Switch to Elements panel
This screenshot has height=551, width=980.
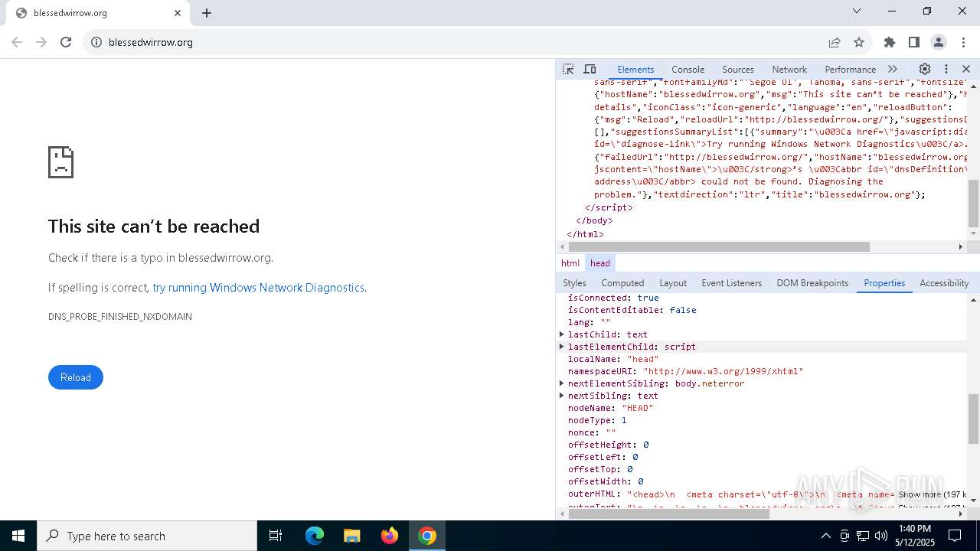(x=635, y=69)
